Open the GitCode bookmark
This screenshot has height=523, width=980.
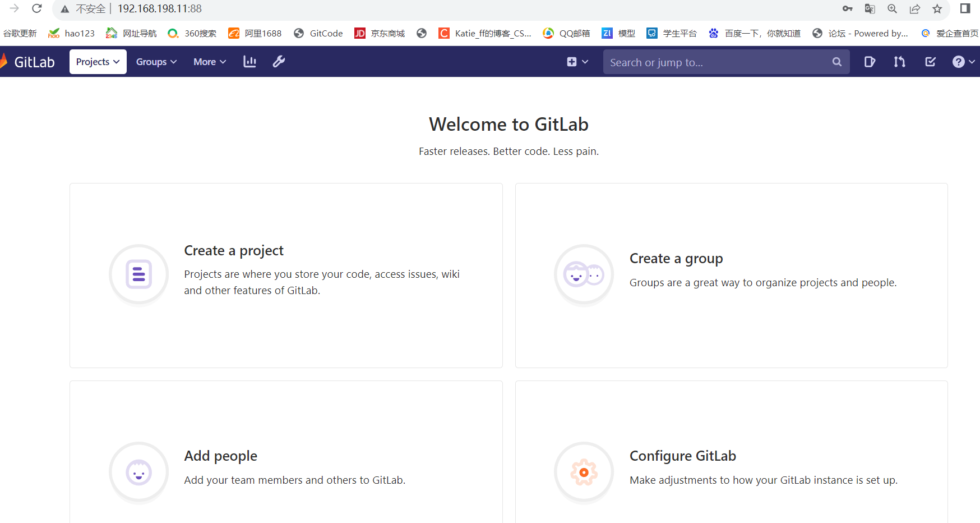tap(318, 33)
